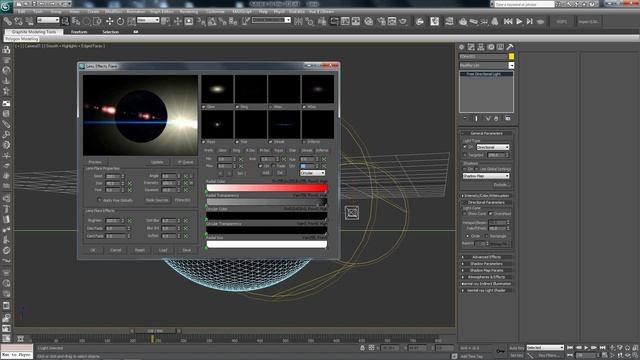Switch to the Selection ribbon tab

(x=110, y=32)
